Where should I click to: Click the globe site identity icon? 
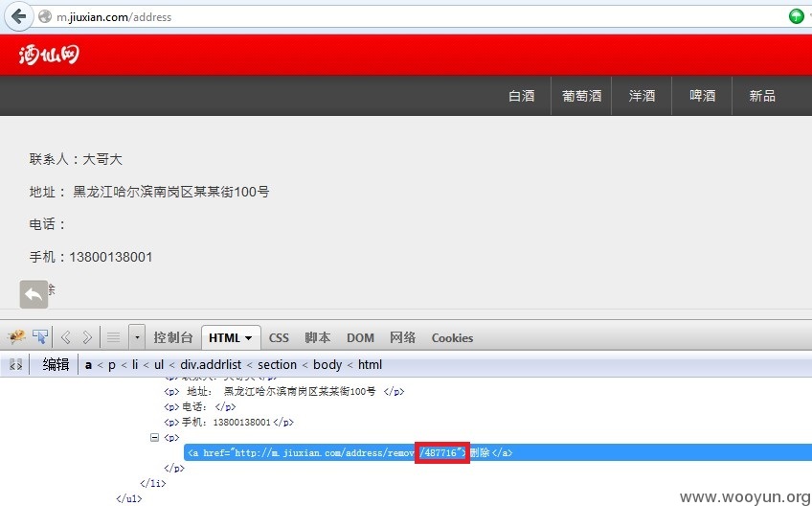[x=45, y=17]
